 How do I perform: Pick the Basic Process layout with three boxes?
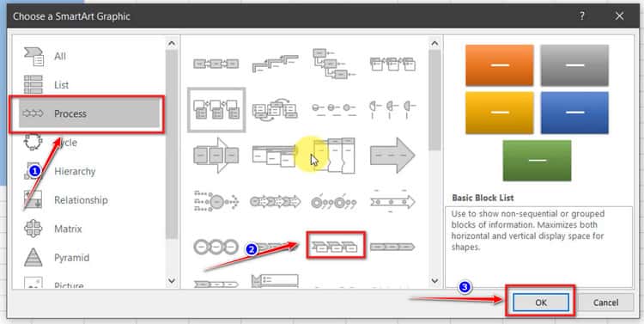point(216,64)
